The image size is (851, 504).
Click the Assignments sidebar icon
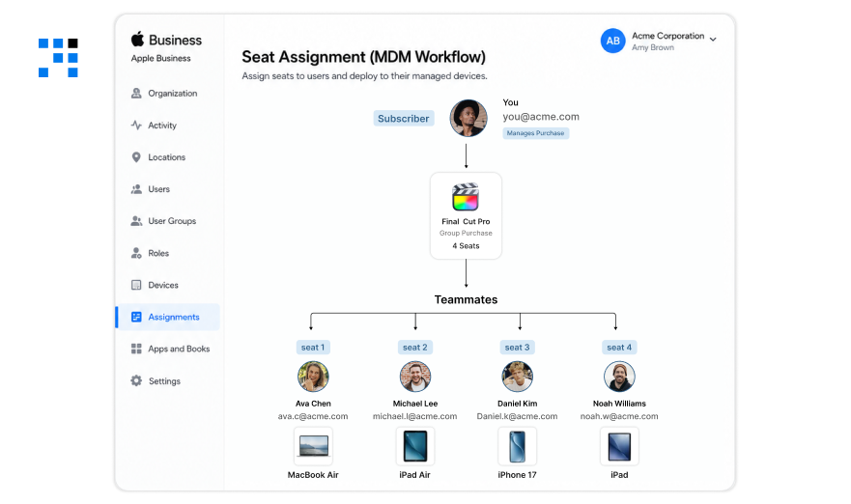pyautogui.click(x=136, y=317)
